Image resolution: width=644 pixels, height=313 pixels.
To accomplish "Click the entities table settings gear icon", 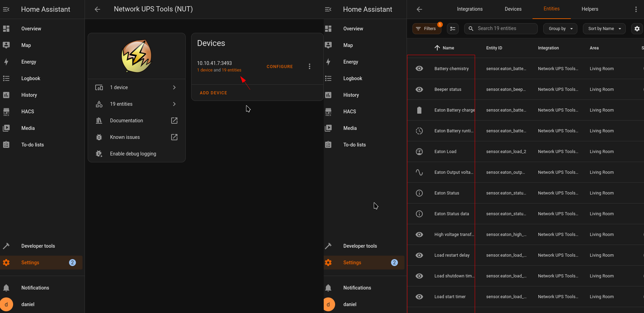I will click(637, 29).
